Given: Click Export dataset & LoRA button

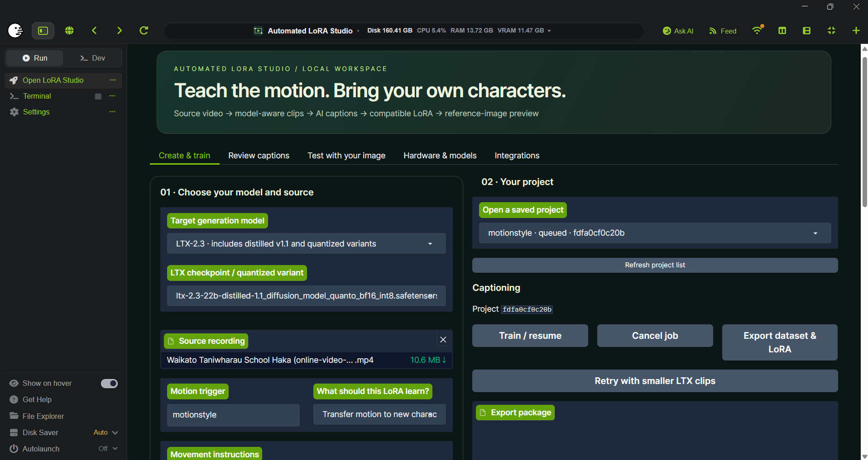Looking at the screenshot, I should pos(780,342).
